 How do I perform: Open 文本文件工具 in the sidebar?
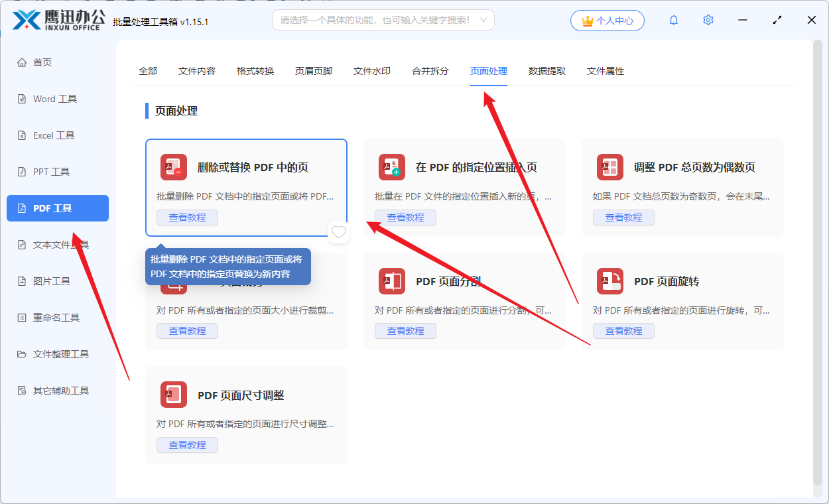pyautogui.click(x=58, y=245)
